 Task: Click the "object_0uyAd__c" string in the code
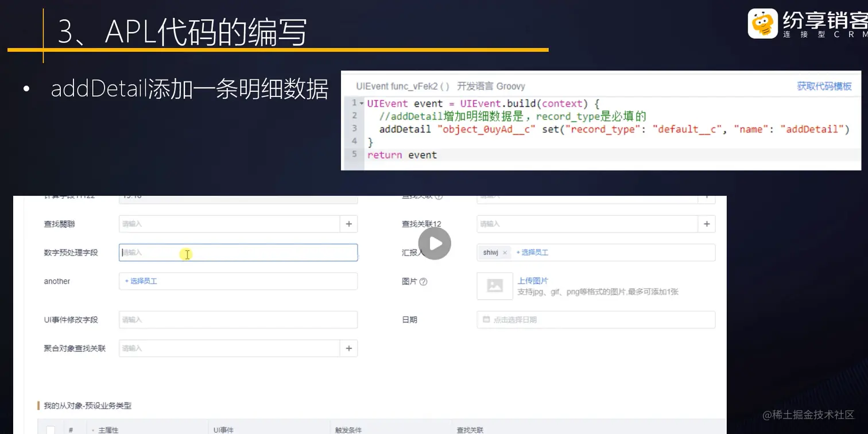pos(487,129)
